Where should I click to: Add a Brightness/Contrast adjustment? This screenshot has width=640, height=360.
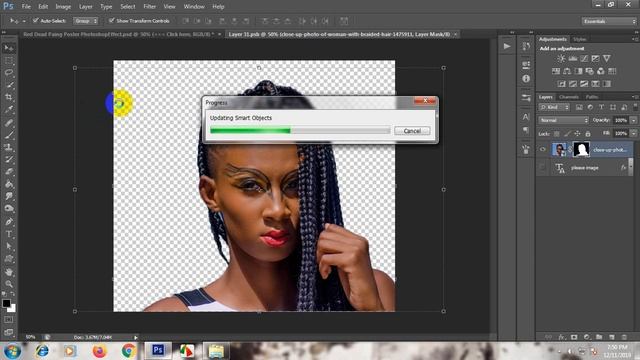pos(562,59)
